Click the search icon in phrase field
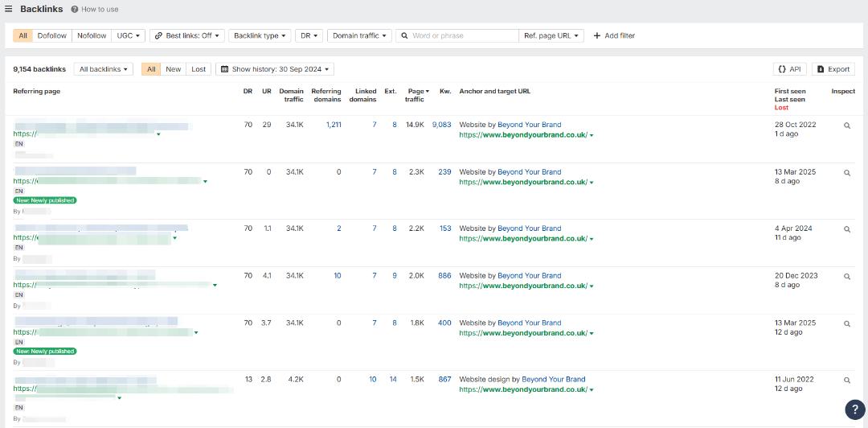This screenshot has width=868, height=428. click(404, 36)
